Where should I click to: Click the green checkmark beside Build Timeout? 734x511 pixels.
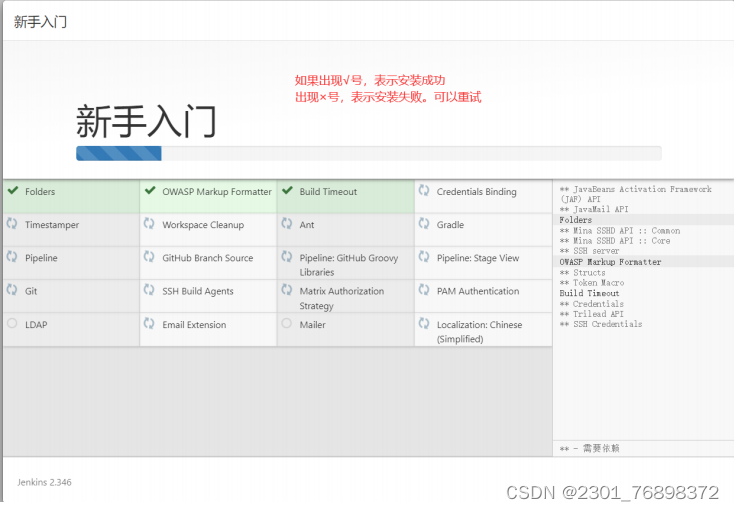[287, 190]
